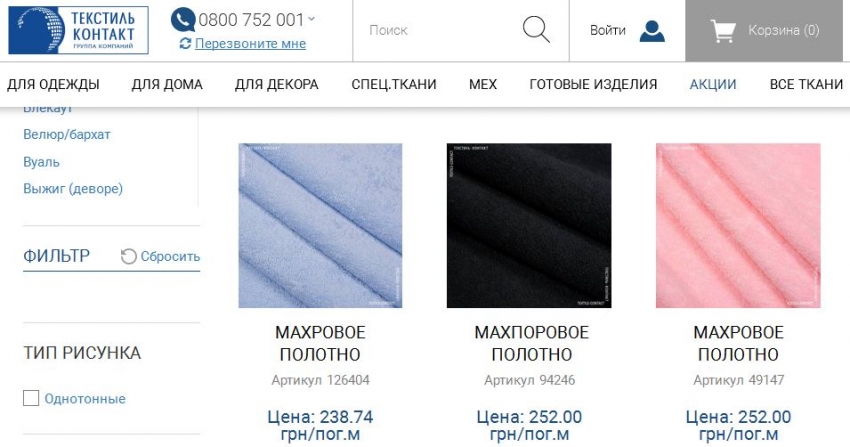
Task: Expand the phone number dropdown arrow
Action: coord(312,18)
